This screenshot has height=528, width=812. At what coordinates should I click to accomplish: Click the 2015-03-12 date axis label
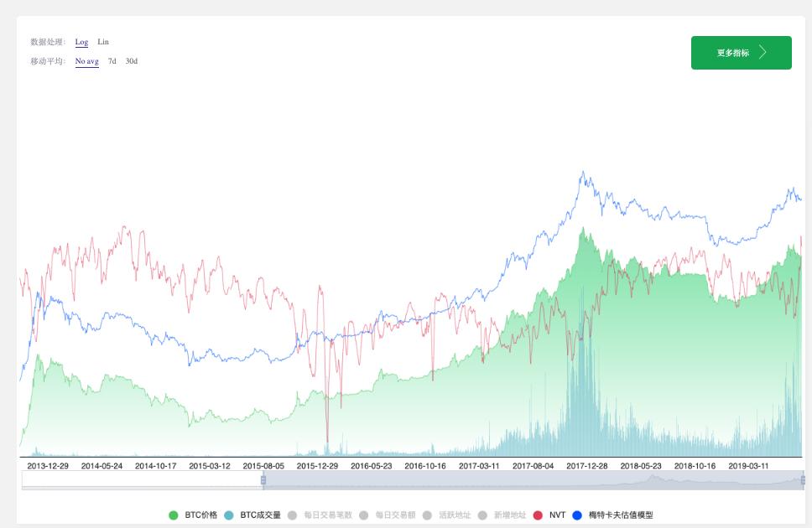click(210, 466)
